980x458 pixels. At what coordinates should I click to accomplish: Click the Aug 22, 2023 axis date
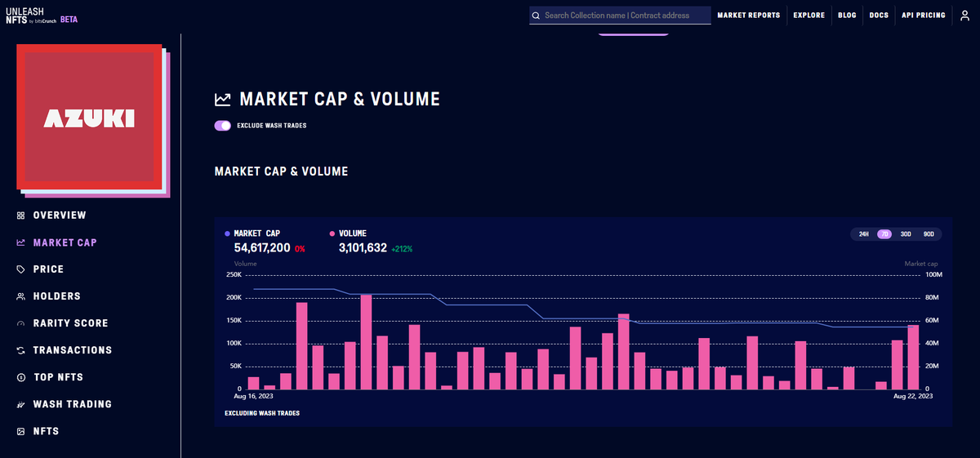coord(913,396)
